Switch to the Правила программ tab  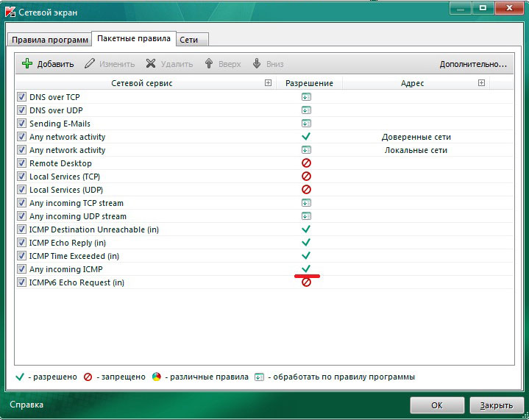49,39
